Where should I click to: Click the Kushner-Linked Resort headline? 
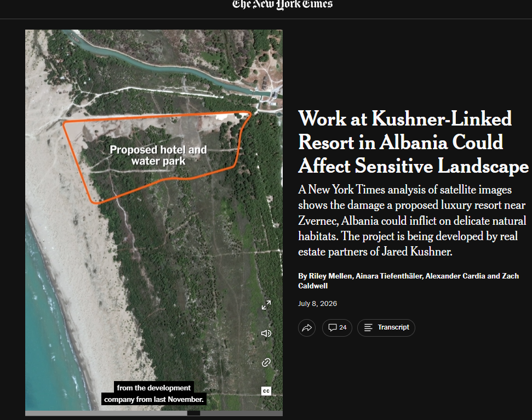coord(413,141)
